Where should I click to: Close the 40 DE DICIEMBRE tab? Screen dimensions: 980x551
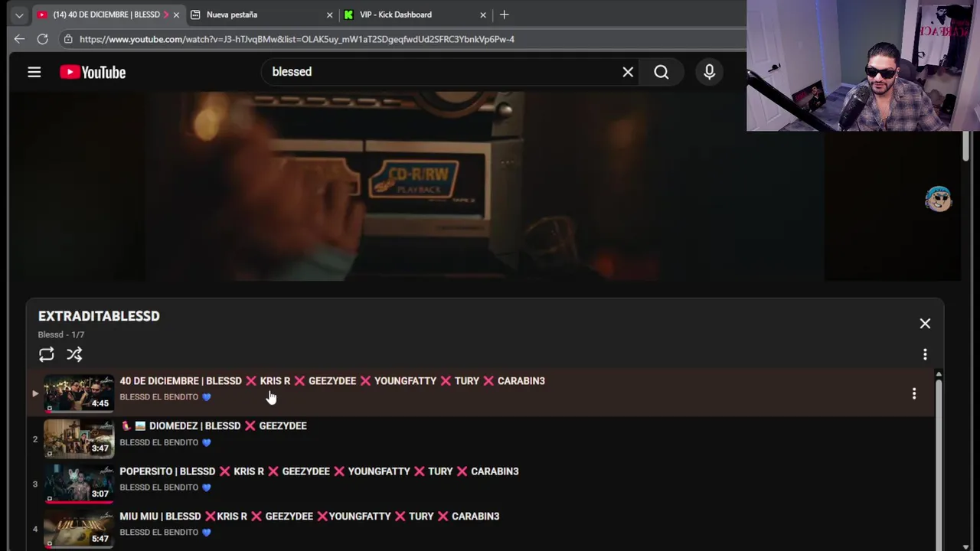[176, 15]
